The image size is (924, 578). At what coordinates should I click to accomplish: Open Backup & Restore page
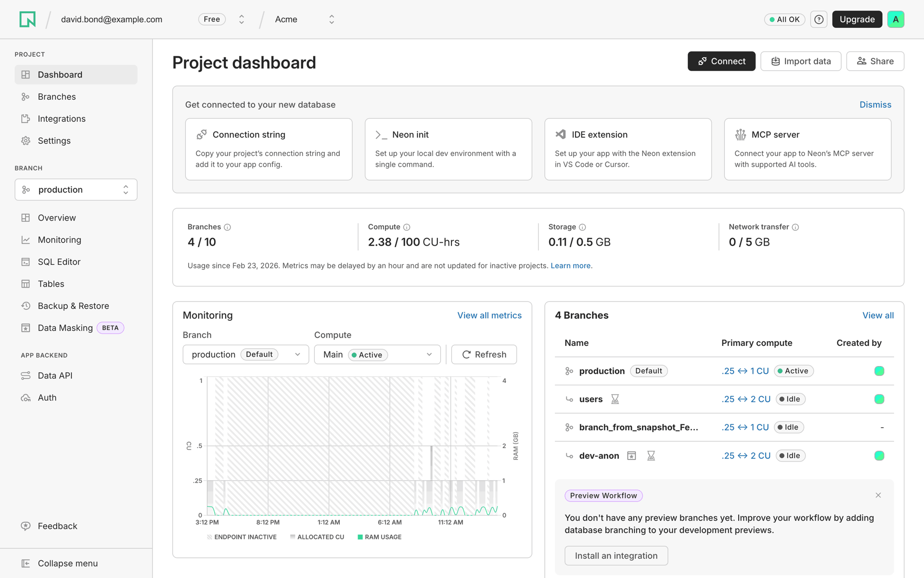click(76, 306)
